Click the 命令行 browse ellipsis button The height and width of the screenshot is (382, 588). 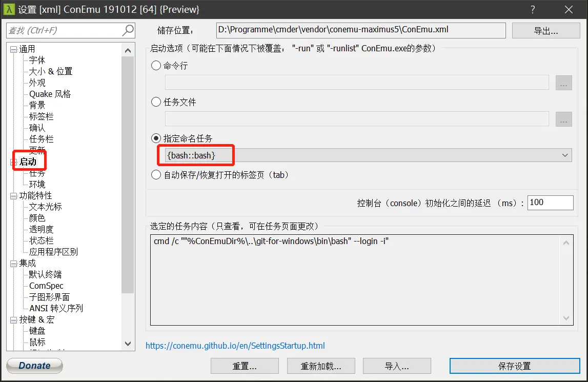(x=563, y=83)
